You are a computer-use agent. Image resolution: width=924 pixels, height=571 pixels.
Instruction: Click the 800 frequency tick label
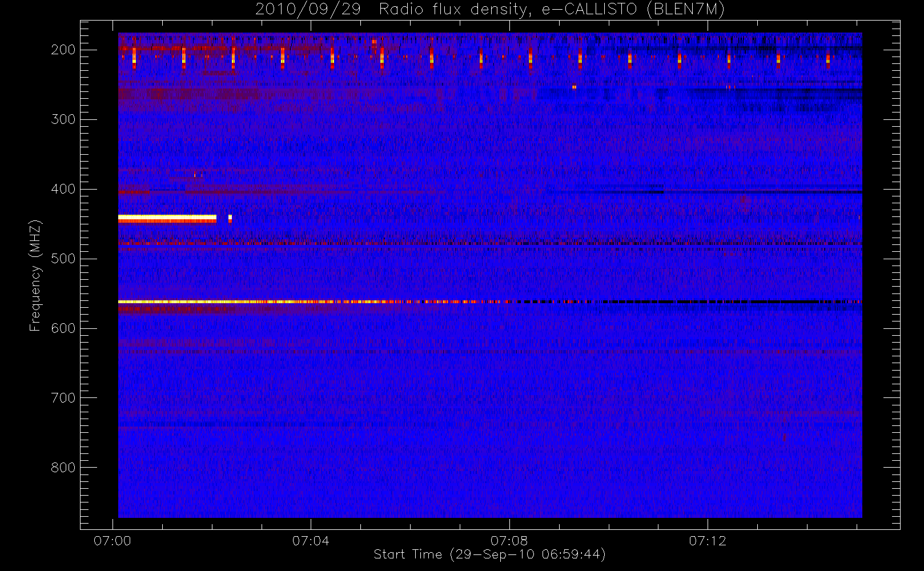pyautogui.click(x=63, y=468)
